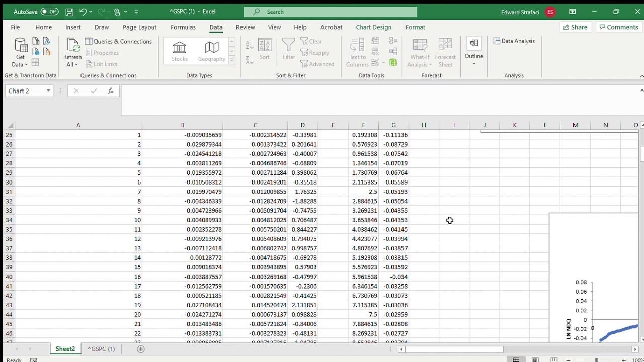Click Manage Data Model green icon

pos(393,63)
